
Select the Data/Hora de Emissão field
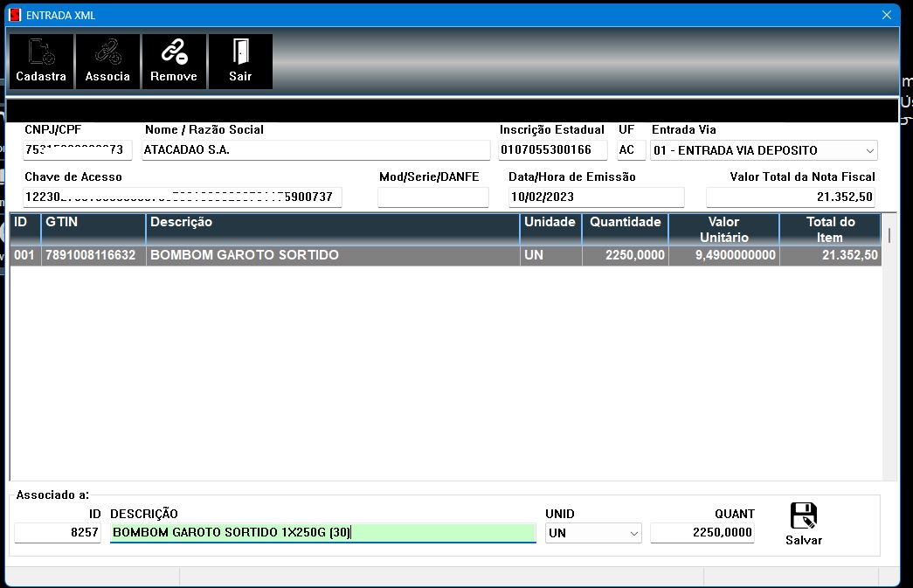tap(596, 197)
